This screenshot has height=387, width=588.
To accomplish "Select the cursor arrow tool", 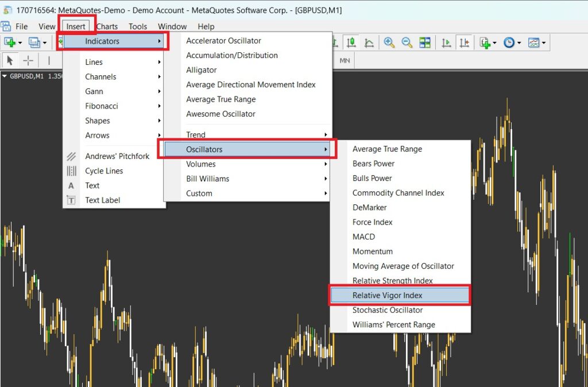I will click(x=10, y=60).
